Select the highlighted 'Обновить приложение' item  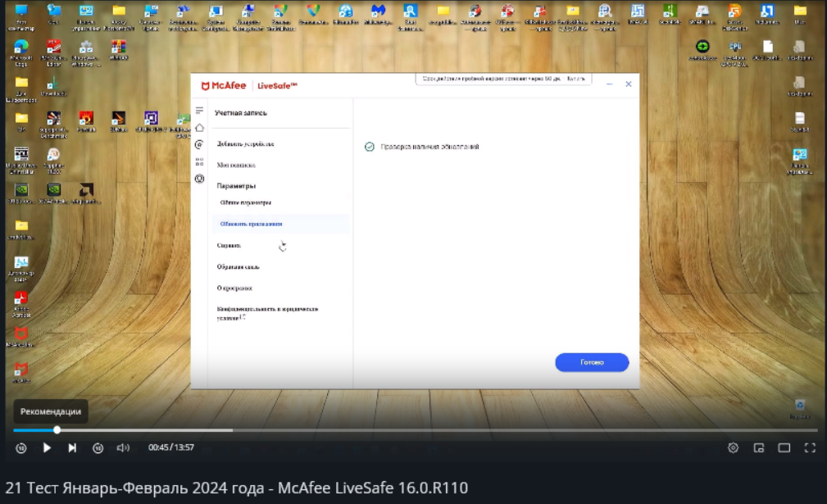click(x=280, y=224)
